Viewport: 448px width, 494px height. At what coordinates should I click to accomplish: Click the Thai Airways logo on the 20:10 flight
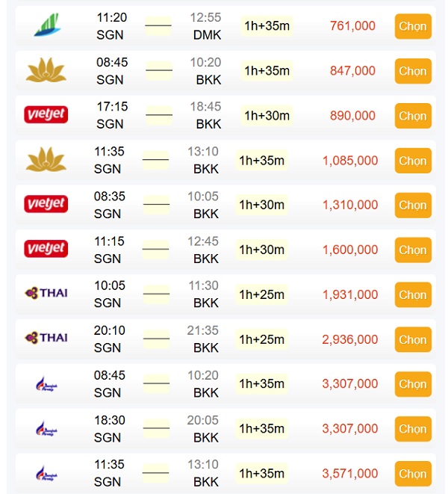(x=46, y=338)
